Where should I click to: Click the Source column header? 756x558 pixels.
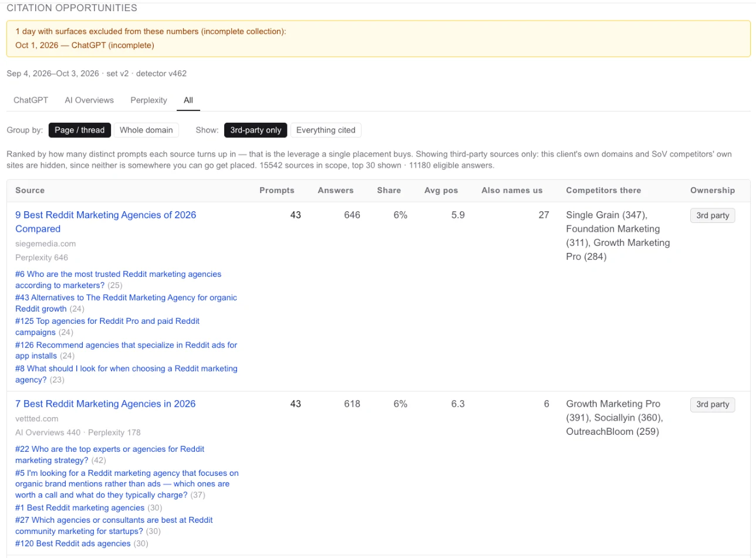(30, 190)
